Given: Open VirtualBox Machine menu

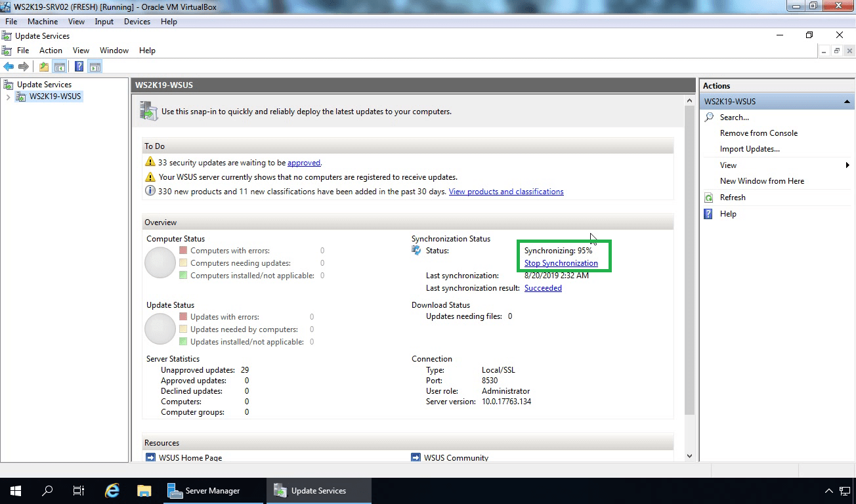Looking at the screenshot, I should click(43, 22).
